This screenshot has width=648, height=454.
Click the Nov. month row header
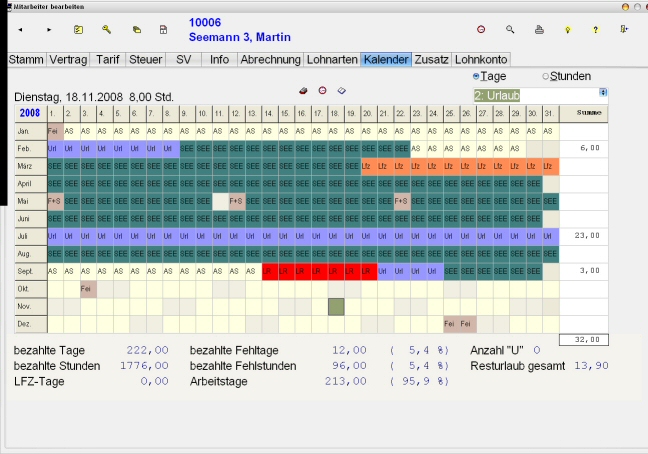[31, 307]
